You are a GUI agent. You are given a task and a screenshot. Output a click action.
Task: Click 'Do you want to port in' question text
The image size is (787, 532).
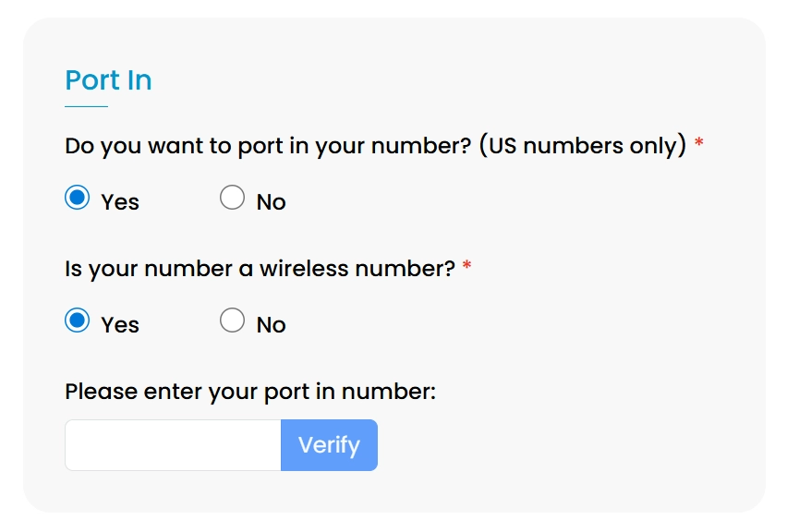[268, 146]
